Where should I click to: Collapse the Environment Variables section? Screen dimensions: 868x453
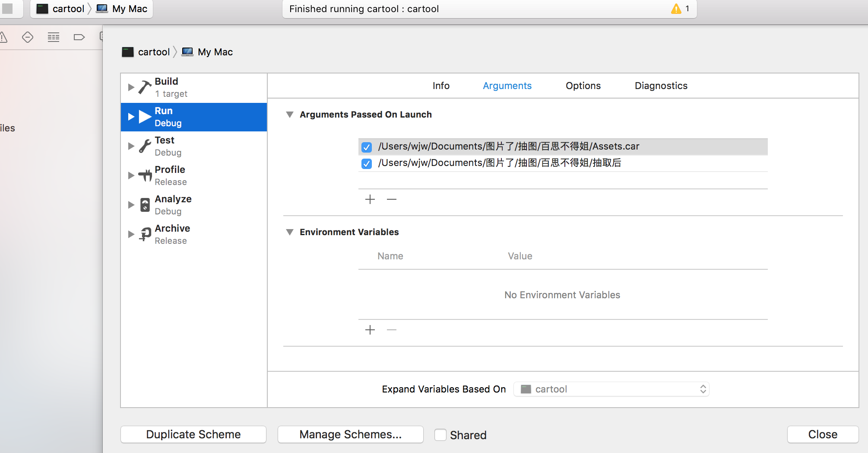pos(290,232)
